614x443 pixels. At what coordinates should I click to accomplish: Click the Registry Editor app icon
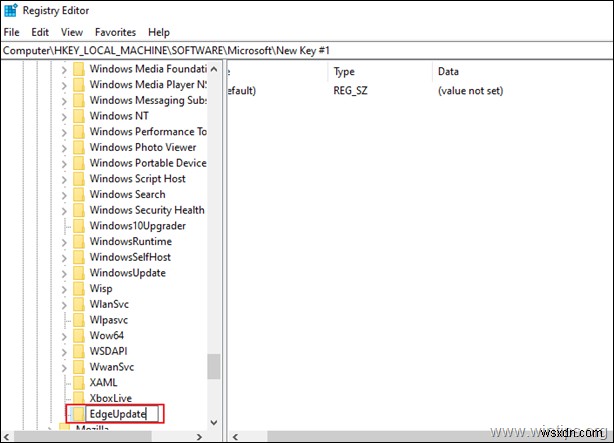[11, 11]
